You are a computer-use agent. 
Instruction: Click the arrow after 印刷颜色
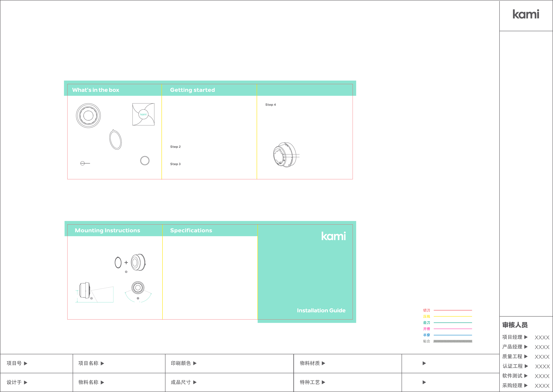coord(195,363)
